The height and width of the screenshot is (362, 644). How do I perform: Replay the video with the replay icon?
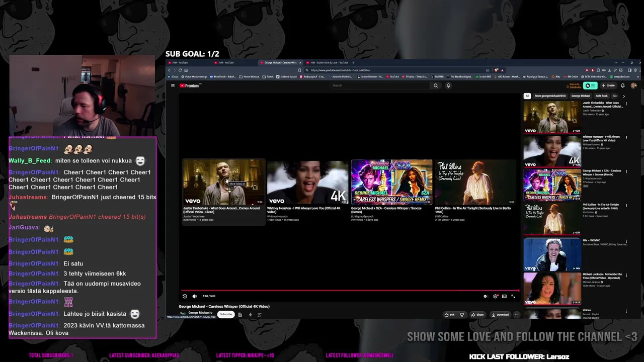(x=185, y=296)
